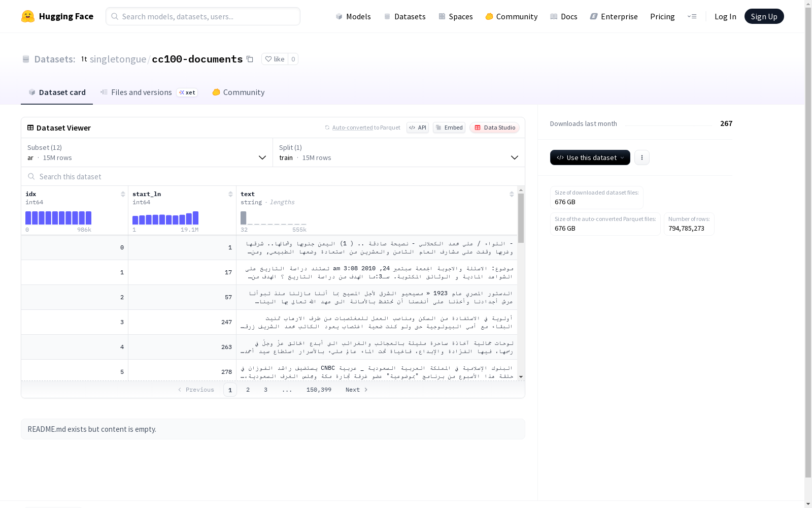Jump to last page 150,399

(319, 390)
